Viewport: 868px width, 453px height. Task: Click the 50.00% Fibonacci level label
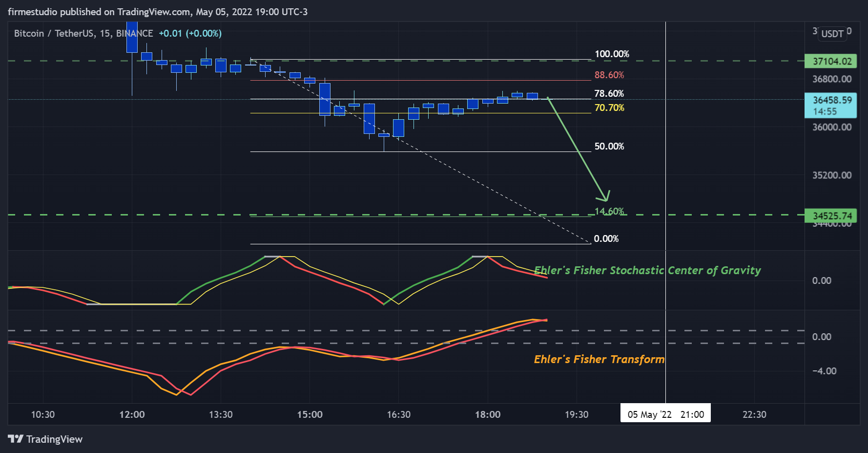pos(609,146)
